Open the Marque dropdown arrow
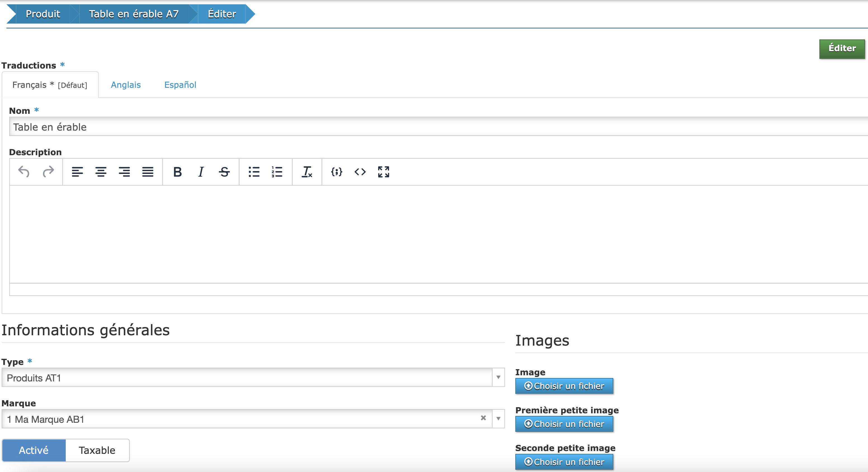Screen dimensions: 868x472 (498, 419)
